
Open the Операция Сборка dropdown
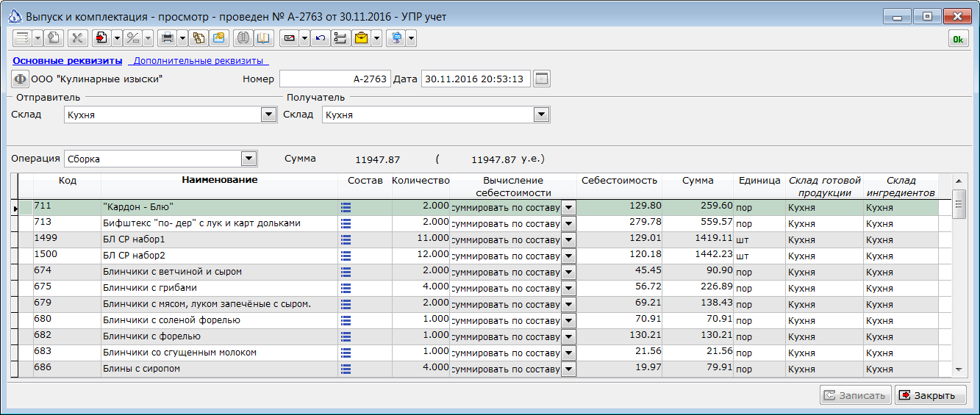click(248, 159)
